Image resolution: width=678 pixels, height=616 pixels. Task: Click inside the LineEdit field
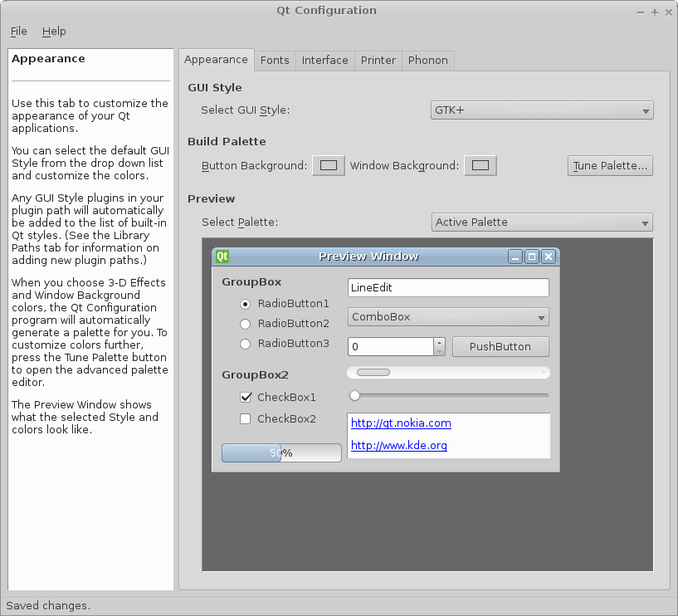point(447,287)
